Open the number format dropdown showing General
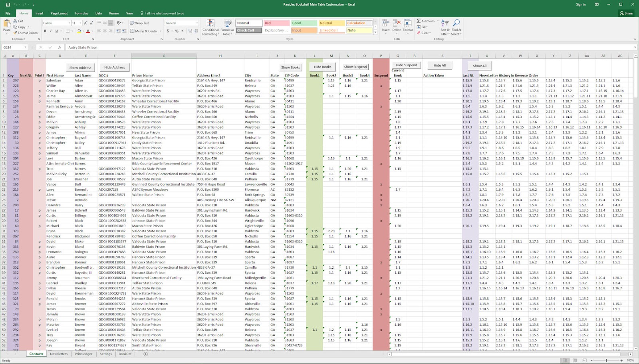Viewport: 639px width, 364px height. coord(182,23)
